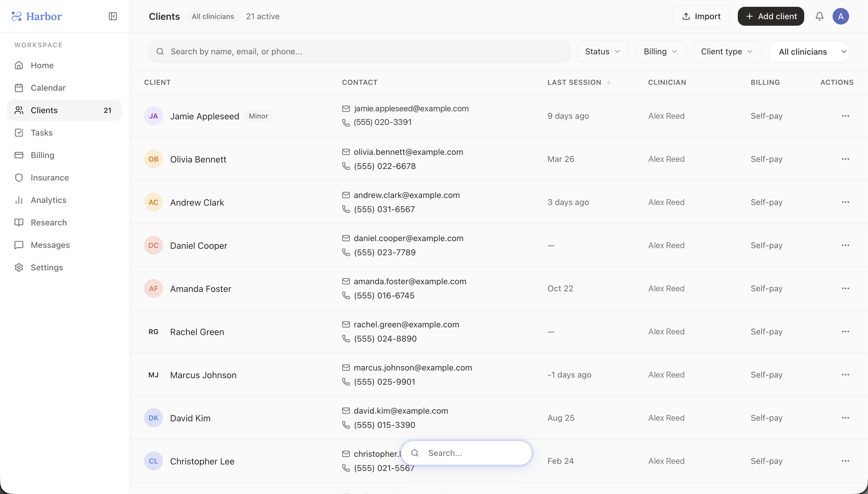Click "-1 days ago" last session cell
868x494 pixels.
(569, 375)
